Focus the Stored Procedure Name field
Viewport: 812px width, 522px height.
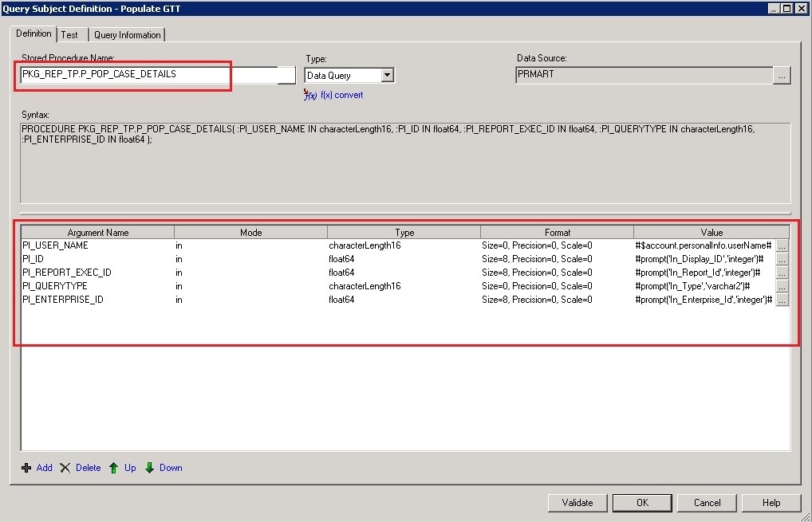pos(157,74)
